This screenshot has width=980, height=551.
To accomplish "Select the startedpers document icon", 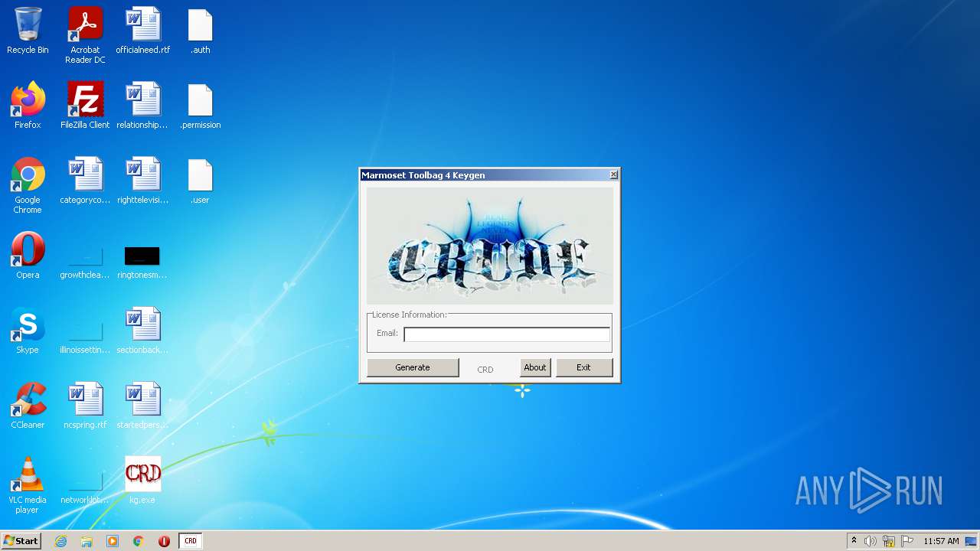I will (x=142, y=406).
